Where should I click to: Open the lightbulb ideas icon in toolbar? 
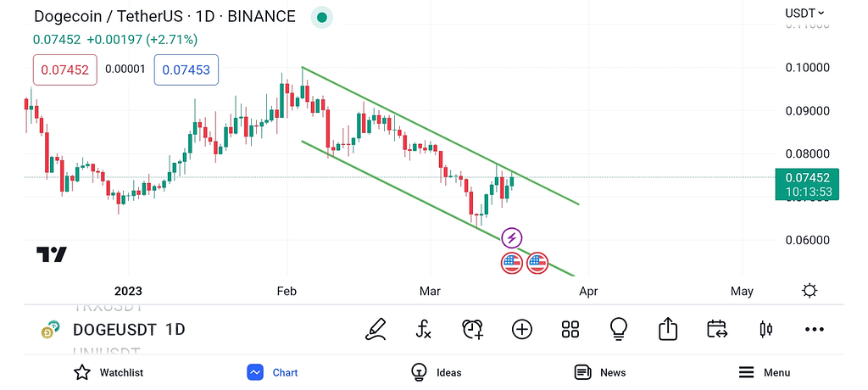[x=619, y=329]
